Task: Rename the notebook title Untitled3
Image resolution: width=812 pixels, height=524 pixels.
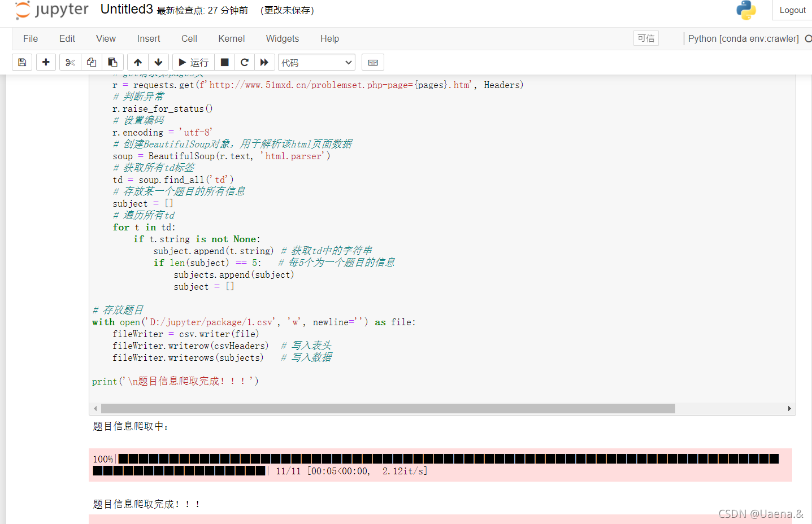Action: click(x=127, y=10)
